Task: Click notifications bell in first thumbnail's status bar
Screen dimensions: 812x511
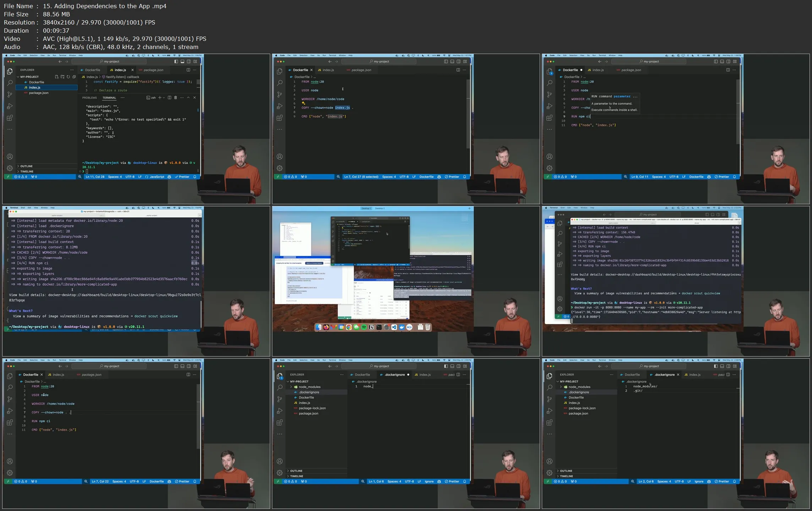Action: (195, 177)
